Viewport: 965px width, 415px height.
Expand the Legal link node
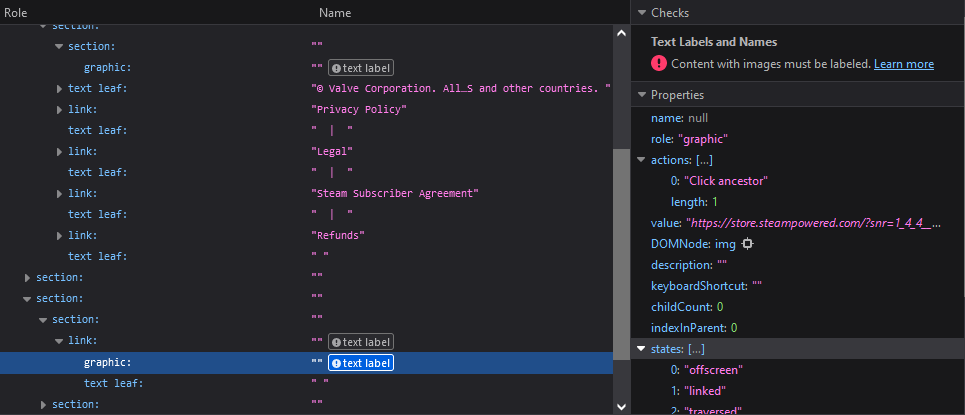tap(60, 151)
